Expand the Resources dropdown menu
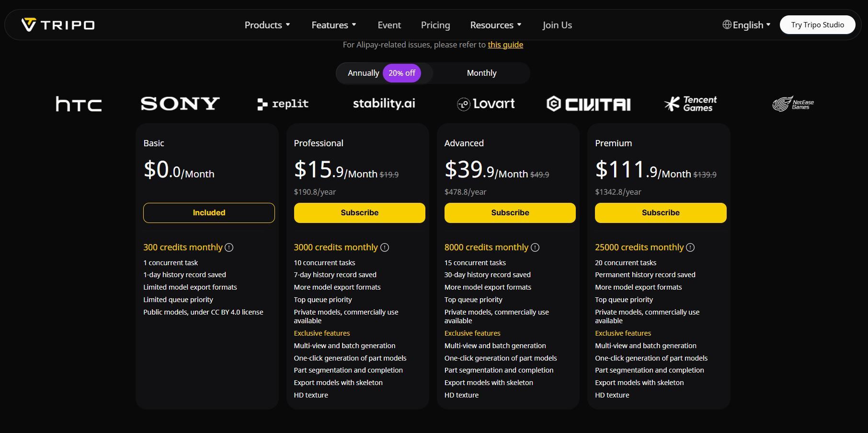Viewport: 868px width, 433px height. point(496,25)
